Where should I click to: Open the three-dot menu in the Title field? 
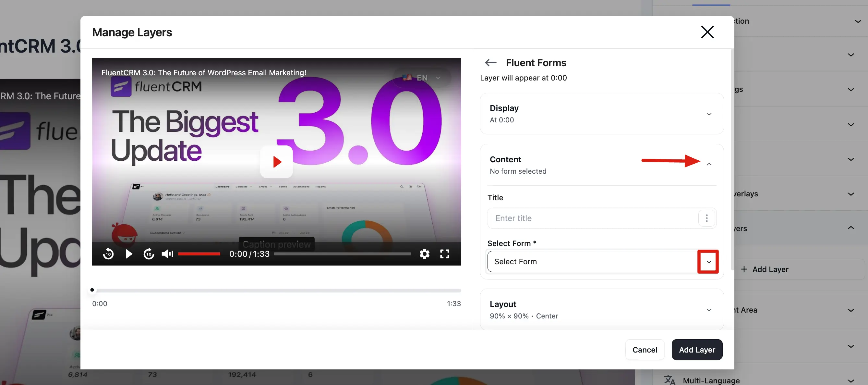[706, 218]
